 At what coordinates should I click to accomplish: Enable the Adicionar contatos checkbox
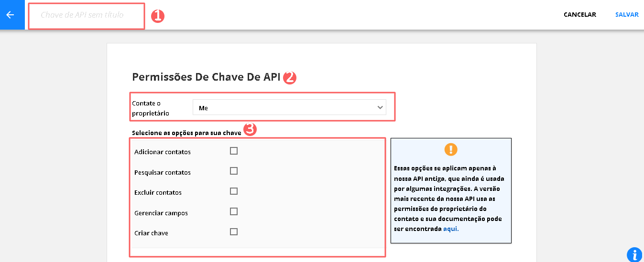tap(234, 151)
